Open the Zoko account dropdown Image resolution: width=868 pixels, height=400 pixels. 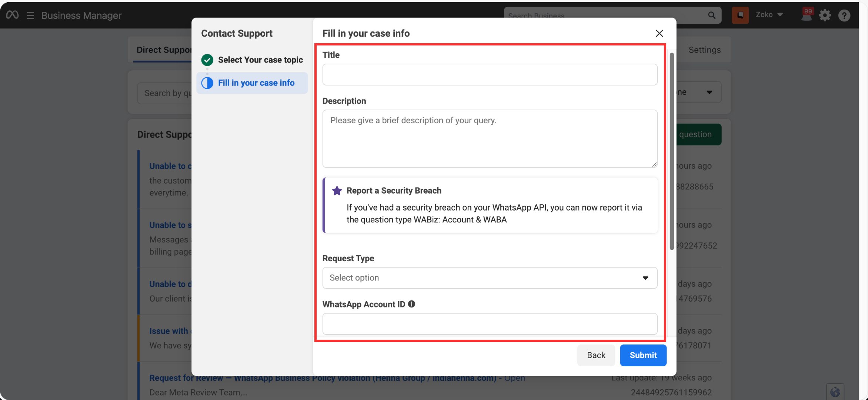[x=769, y=15]
